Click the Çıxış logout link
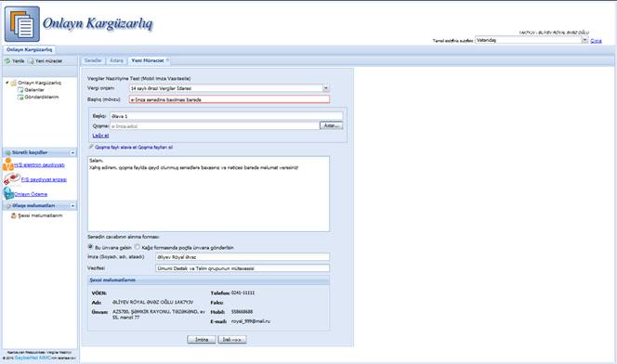617x364 pixels. (x=596, y=41)
